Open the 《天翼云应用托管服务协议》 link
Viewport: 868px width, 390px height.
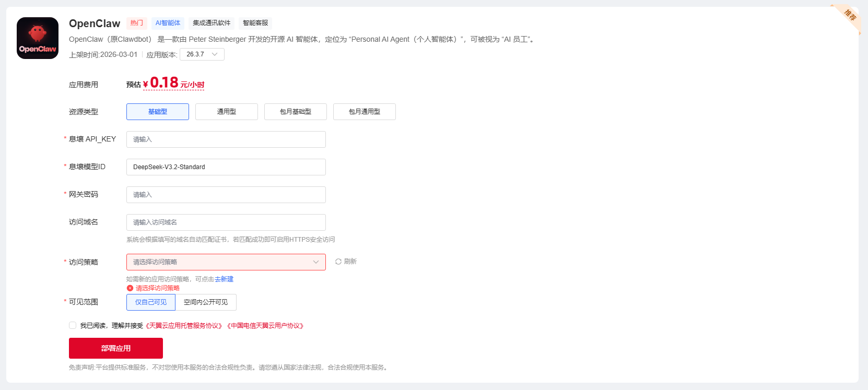click(x=184, y=326)
